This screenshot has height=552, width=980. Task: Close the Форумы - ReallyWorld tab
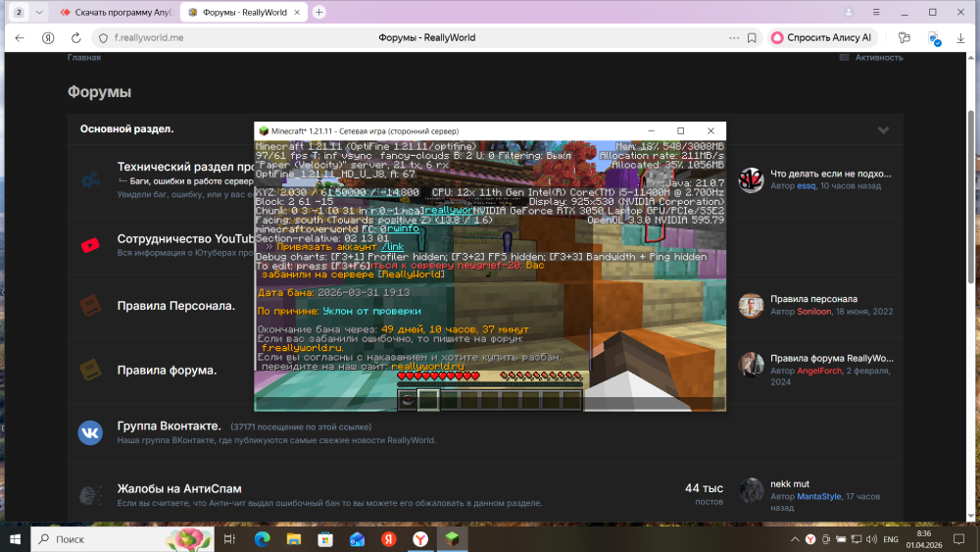[297, 12]
